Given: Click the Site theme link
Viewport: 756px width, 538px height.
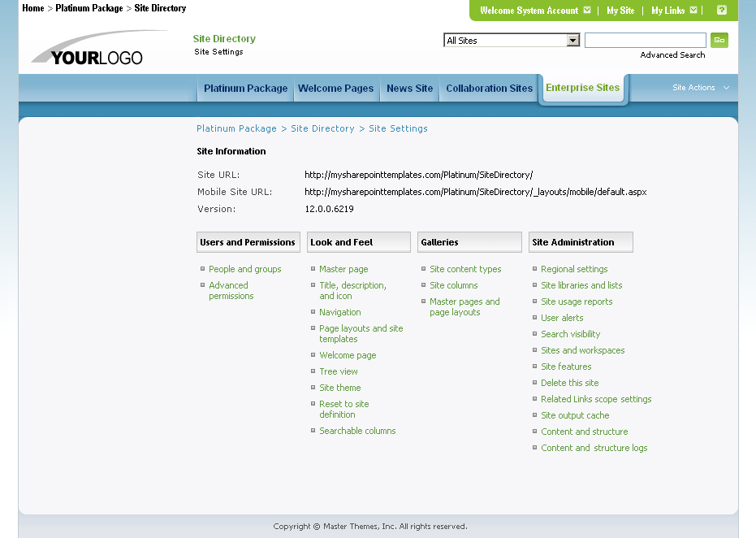Looking at the screenshot, I should [339, 388].
